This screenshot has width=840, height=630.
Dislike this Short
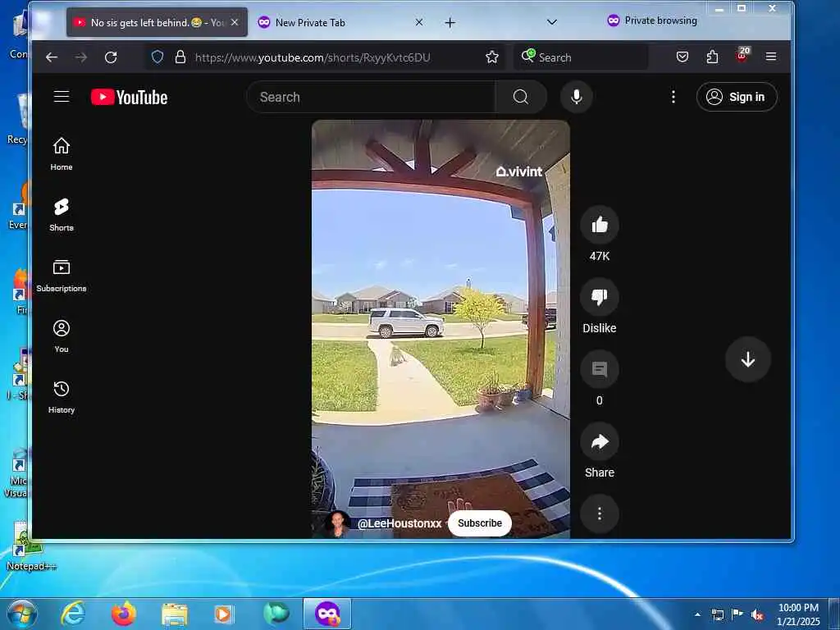pos(600,297)
